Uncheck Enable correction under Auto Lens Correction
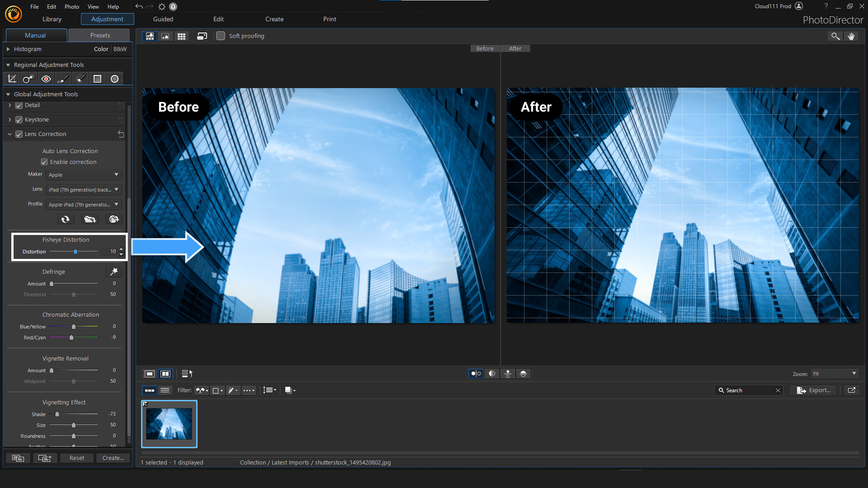 tap(44, 162)
